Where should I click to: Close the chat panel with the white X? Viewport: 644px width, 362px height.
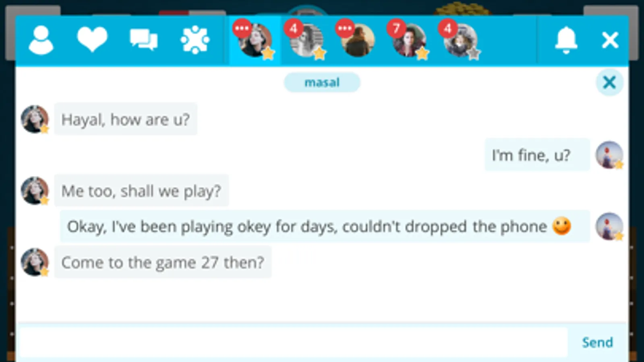pyautogui.click(x=610, y=40)
